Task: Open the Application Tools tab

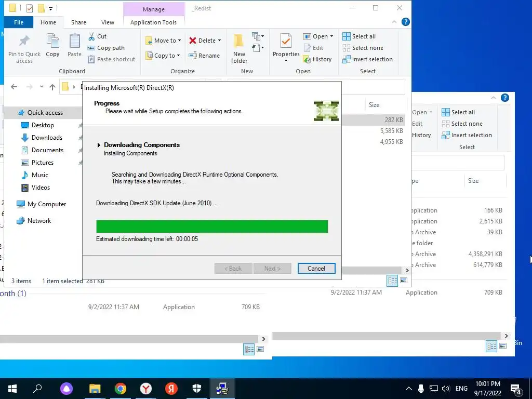Action: (153, 22)
